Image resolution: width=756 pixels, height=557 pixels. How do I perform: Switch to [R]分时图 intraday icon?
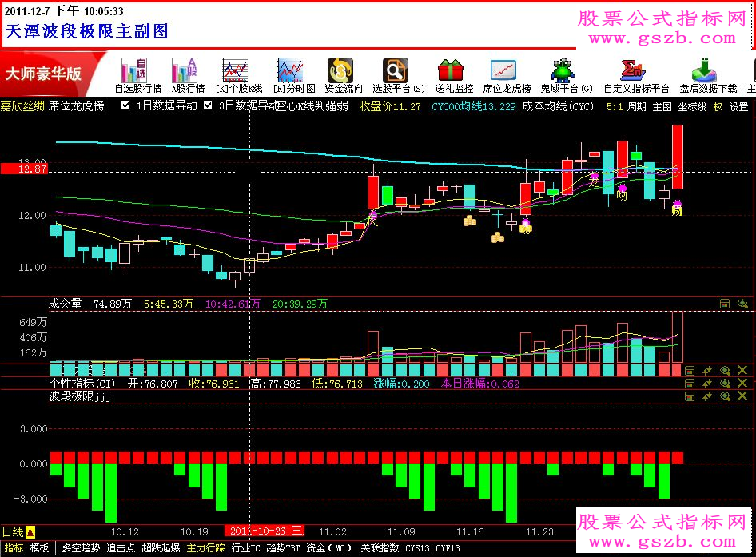tap(294, 76)
